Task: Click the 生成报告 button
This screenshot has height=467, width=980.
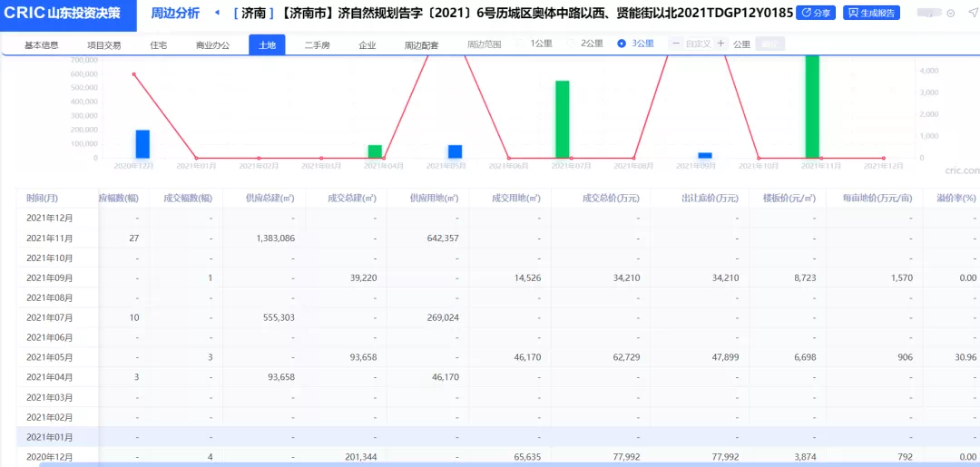Action: 871,14
